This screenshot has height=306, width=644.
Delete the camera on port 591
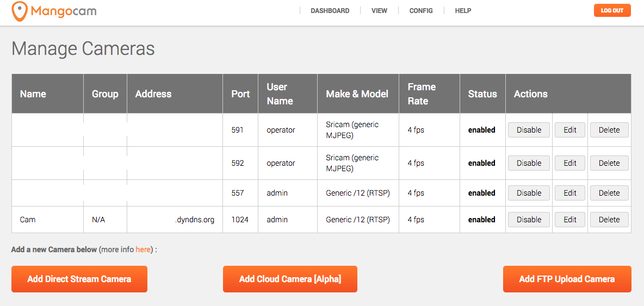[x=609, y=130]
